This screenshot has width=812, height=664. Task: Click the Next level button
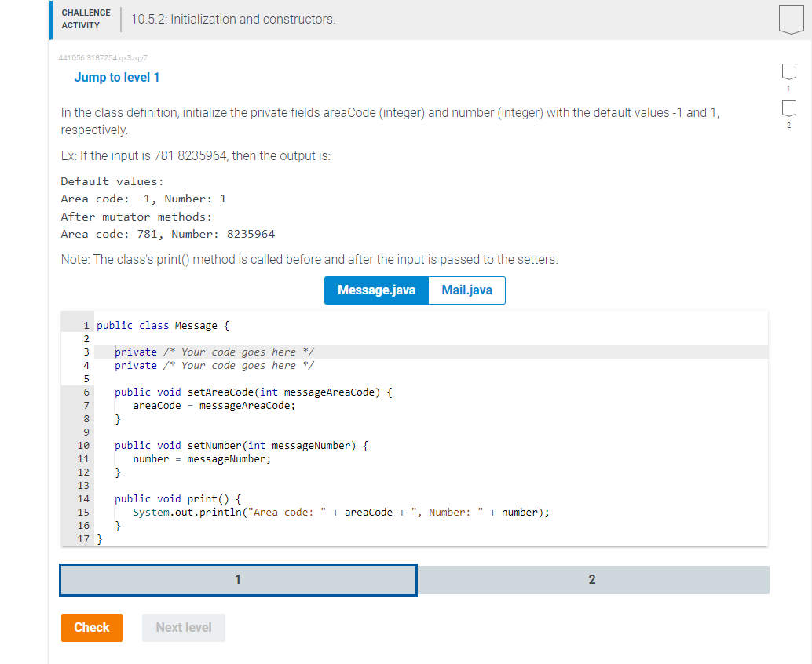pos(183,627)
